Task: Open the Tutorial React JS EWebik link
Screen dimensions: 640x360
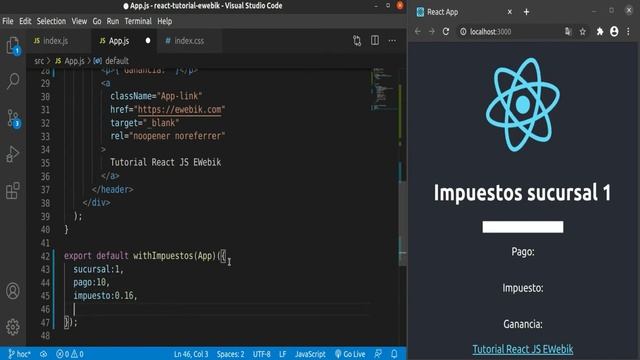Action: pyautogui.click(x=523, y=349)
